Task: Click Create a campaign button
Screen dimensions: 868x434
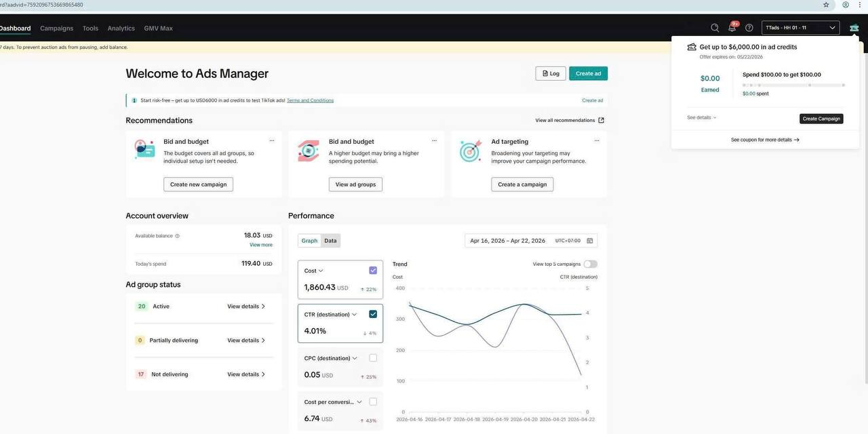Action: (522, 184)
